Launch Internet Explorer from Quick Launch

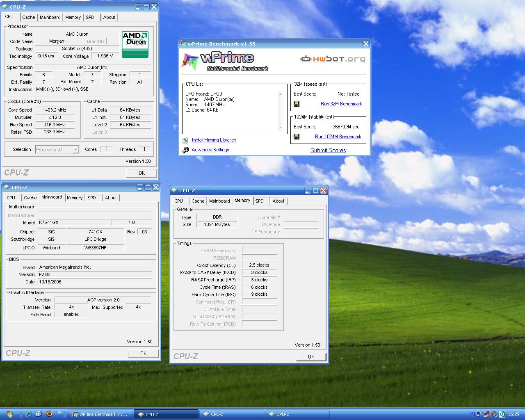(29, 414)
